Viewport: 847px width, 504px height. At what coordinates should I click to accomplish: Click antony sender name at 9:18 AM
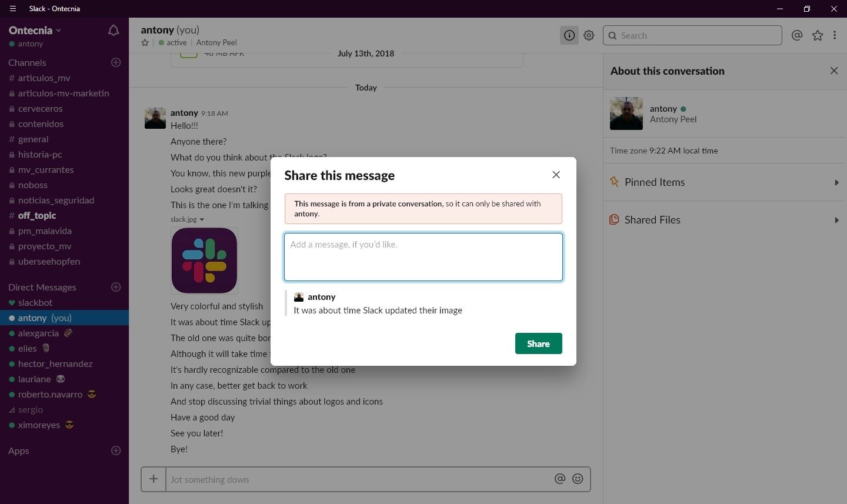point(184,113)
